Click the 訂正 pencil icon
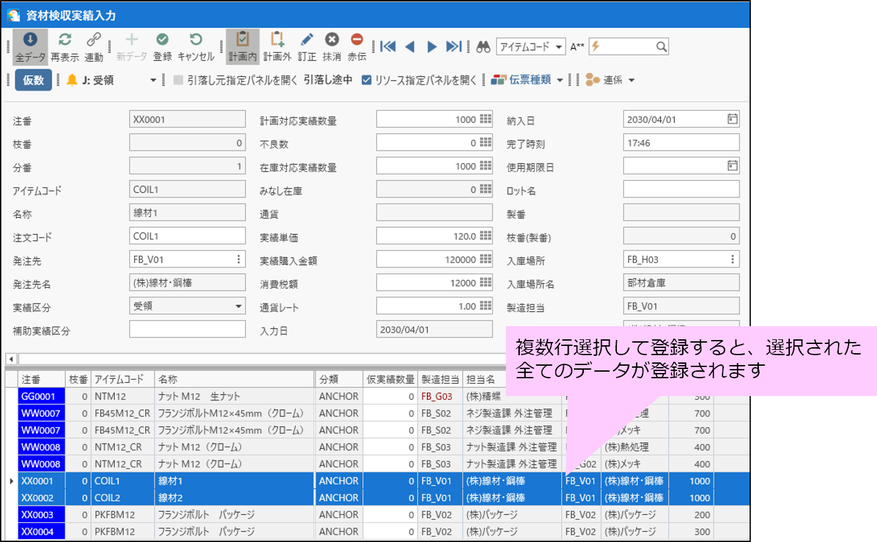Image resolution: width=877 pixels, height=542 pixels. [307, 47]
